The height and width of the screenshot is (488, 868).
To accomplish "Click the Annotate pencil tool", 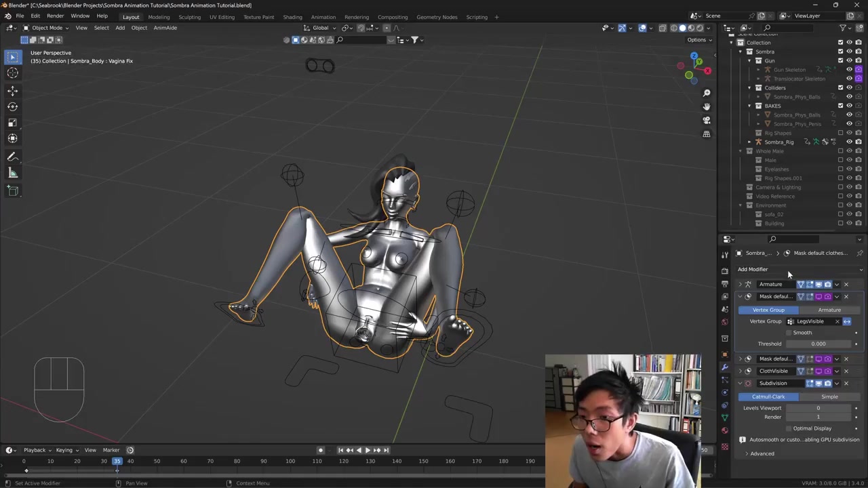I will click(x=12, y=157).
